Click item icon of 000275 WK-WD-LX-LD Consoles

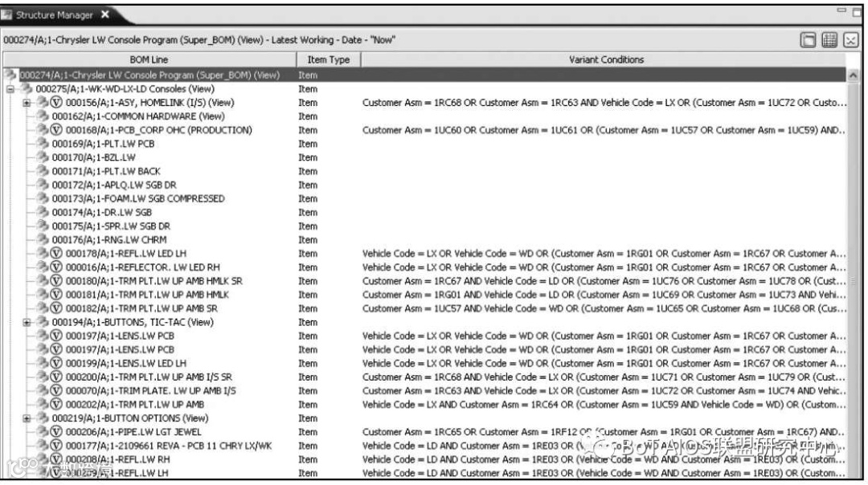[26, 88]
